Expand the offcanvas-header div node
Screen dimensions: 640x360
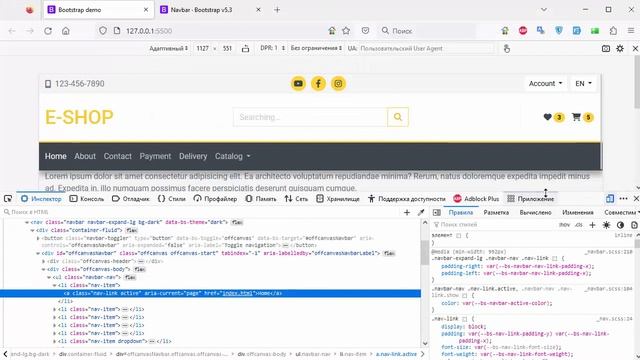point(44,261)
